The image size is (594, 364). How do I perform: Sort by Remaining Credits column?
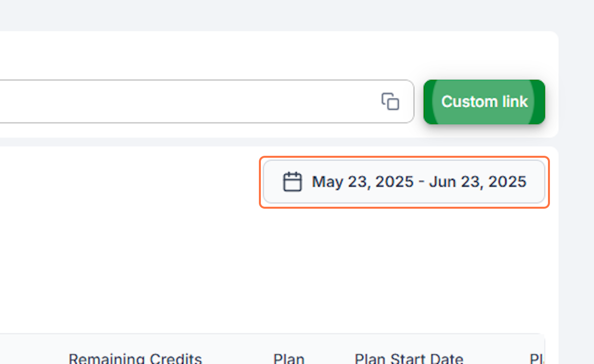coord(135,359)
